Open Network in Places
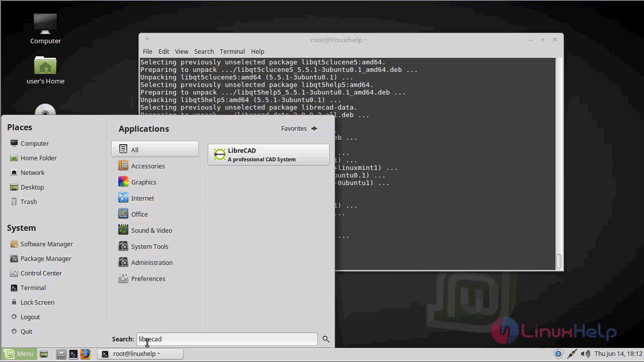 pyautogui.click(x=27, y=172)
